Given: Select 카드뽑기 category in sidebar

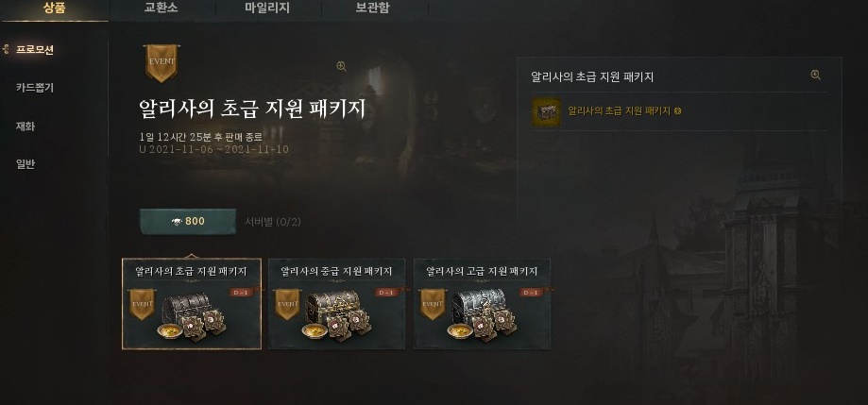Looking at the screenshot, I should [34, 88].
